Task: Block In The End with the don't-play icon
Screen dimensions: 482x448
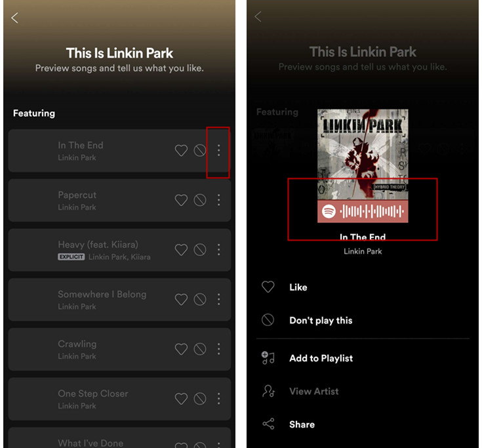Action: pyautogui.click(x=200, y=151)
